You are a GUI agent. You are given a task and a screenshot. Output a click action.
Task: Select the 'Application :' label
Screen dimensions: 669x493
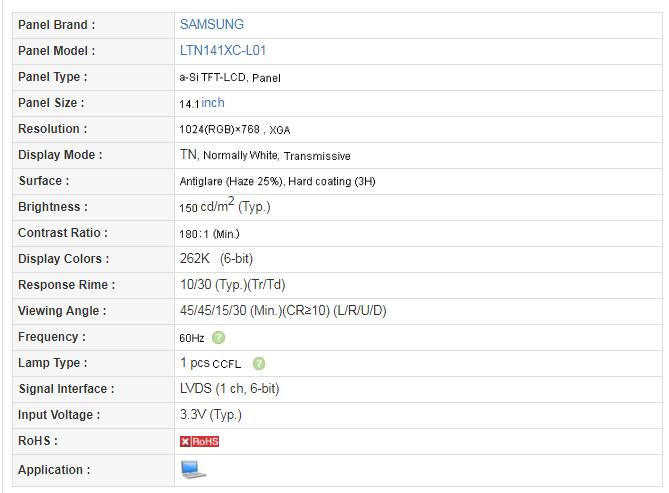[54, 470]
